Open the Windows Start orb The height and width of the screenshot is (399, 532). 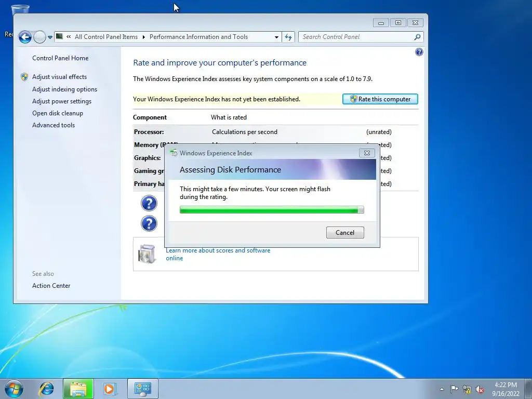[x=14, y=389]
